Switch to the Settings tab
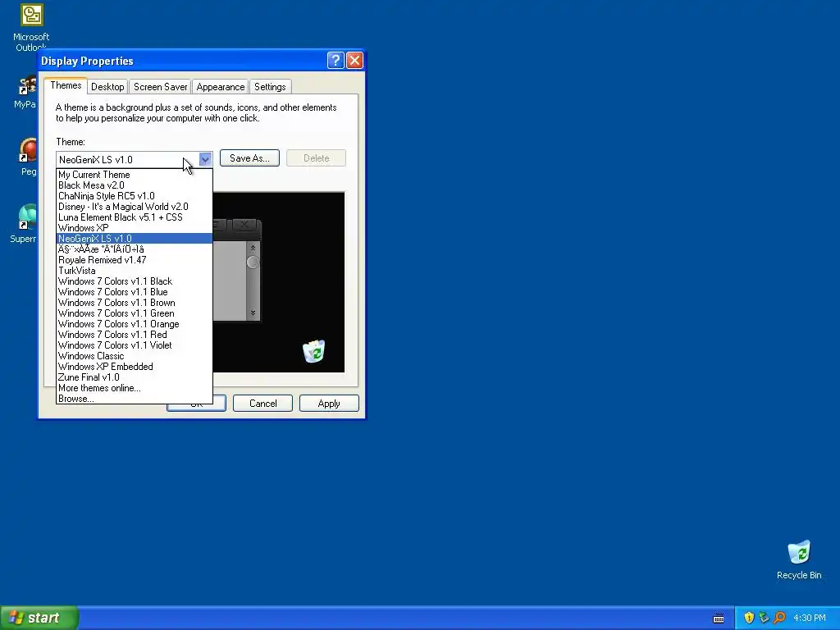This screenshot has width=840, height=630. [270, 87]
